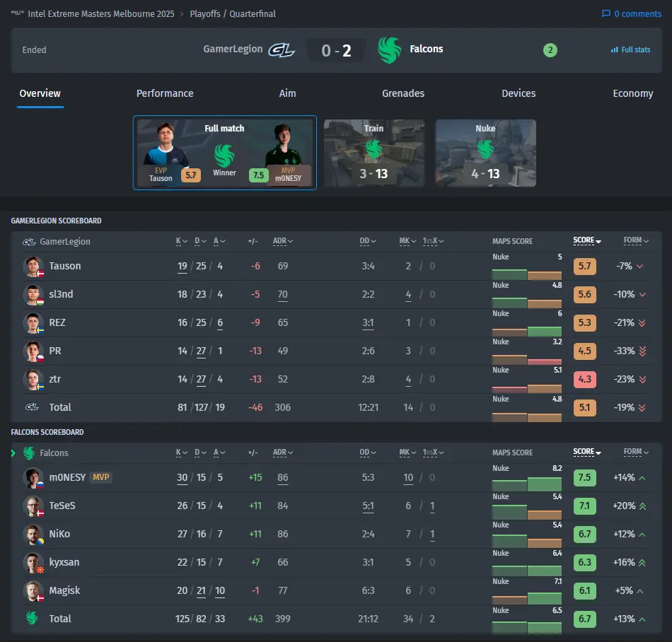
Task: Open the Full stats bar chart icon
Action: tap(615, 49)
